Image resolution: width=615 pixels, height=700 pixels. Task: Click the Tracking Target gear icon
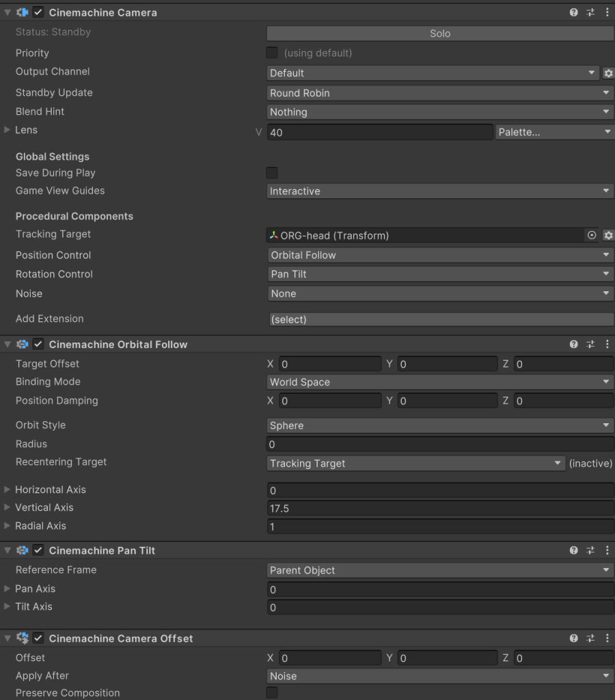607,235
